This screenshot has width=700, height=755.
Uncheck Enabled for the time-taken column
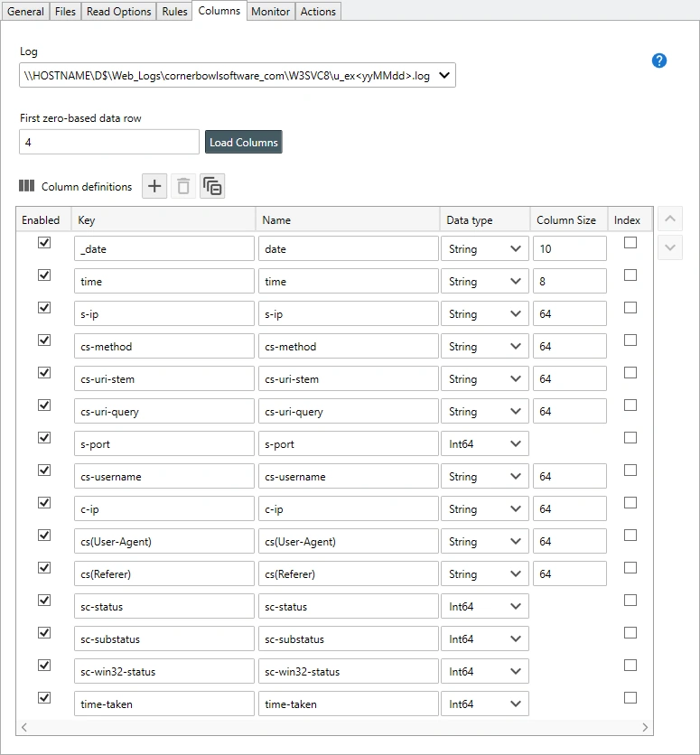[x=44, y=698]
